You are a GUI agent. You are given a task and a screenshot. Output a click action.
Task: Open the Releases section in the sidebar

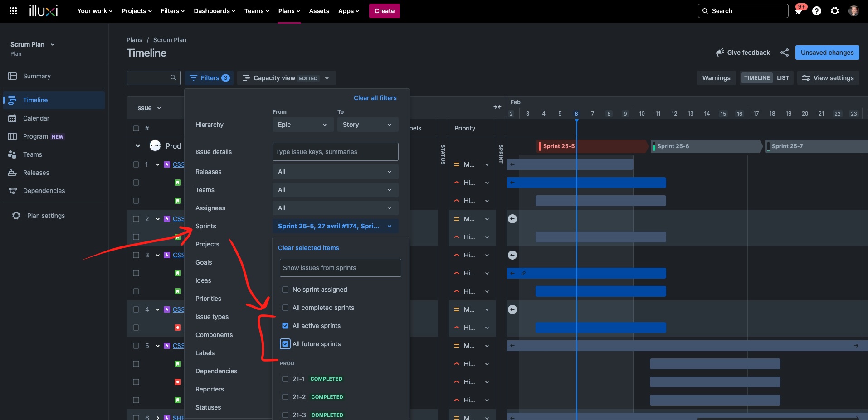35,173
